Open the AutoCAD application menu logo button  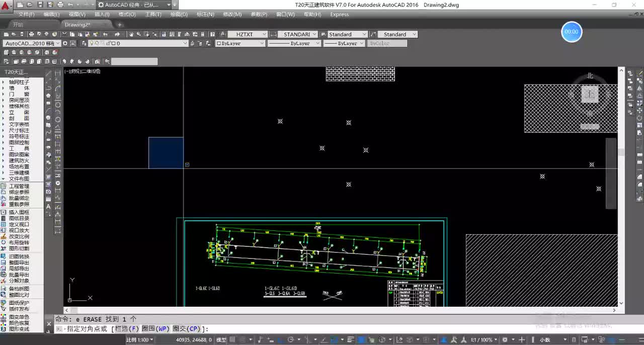(6, 6)
